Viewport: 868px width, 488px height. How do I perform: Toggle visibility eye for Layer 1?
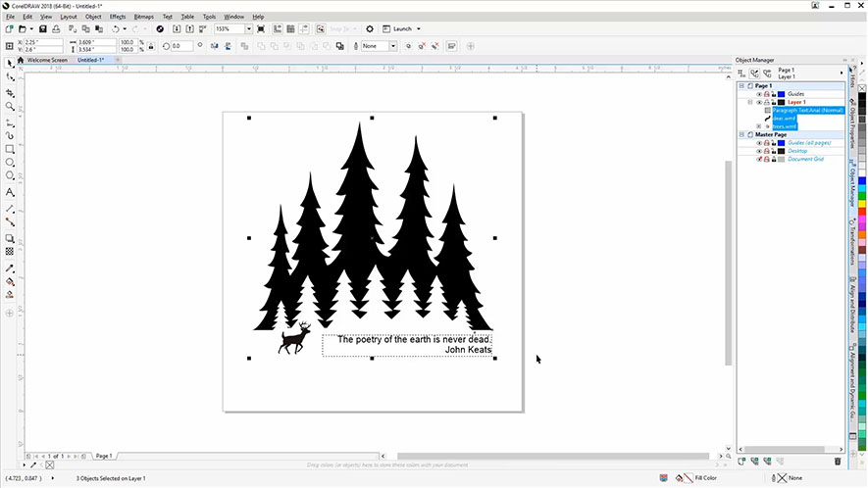click(x=759, y=102)
